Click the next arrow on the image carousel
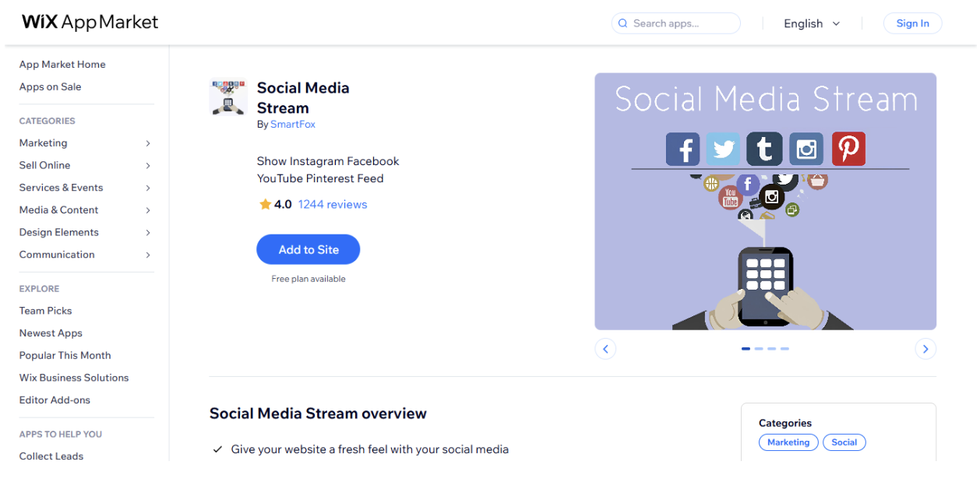Image resolution: width=980 pixels, height=486 pixels. 925,348
